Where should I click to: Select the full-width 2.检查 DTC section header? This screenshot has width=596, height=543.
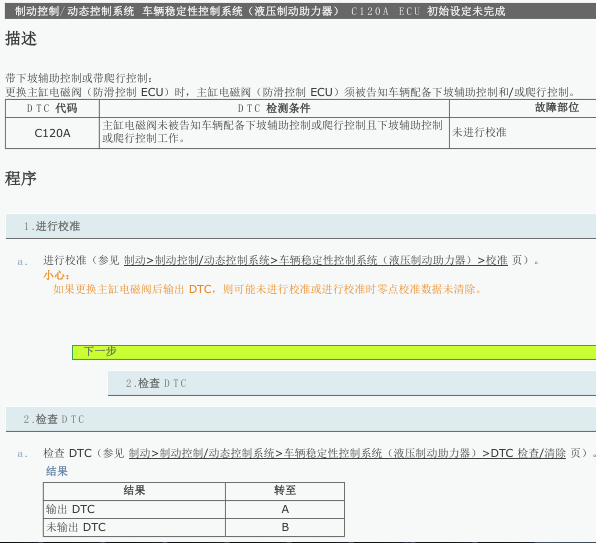click(301, 419)
